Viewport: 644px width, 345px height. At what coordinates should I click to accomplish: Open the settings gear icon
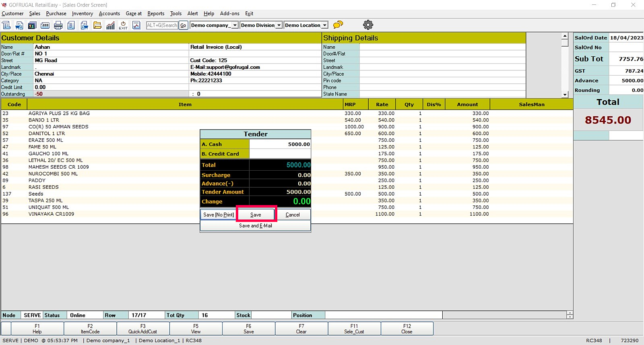[x=368, y=25]
